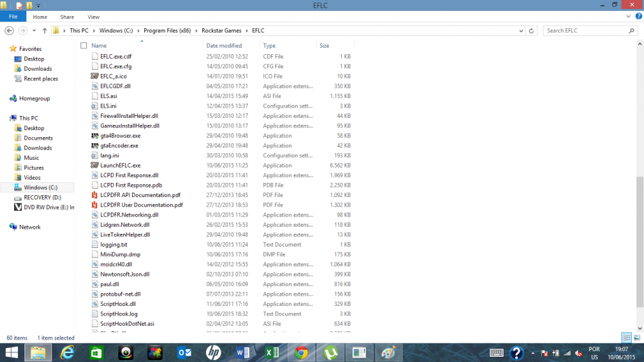644x362 pixels.
Task: Toggle the select-all checkbox in header
Action: 84,46
